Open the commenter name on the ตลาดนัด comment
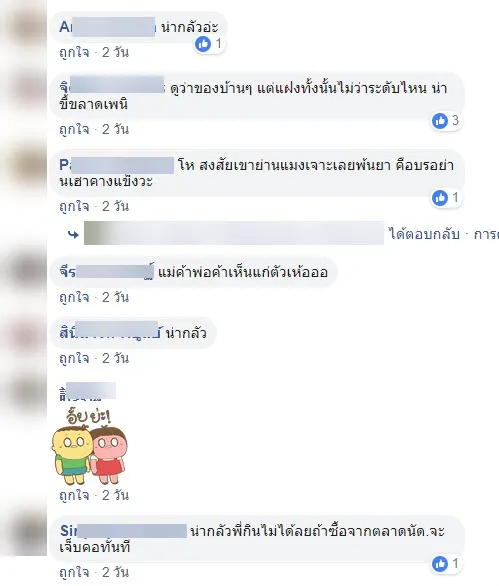The image size is (499, 586). tap(123, 531)
